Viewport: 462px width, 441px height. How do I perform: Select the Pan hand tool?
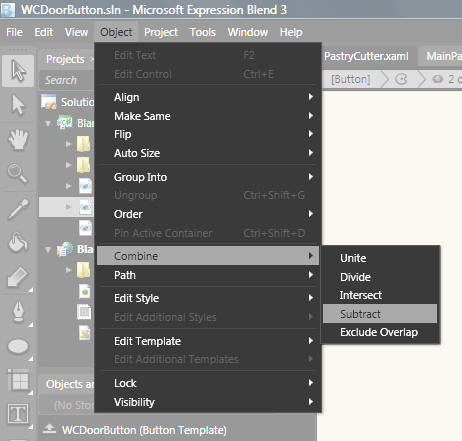click(18, 139)
